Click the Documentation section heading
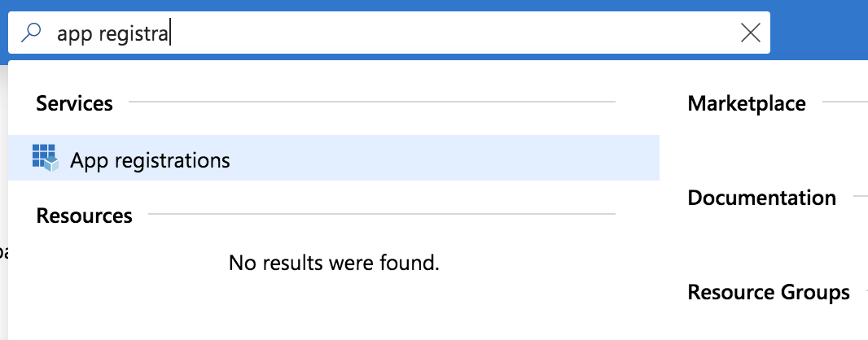Image resolution: width=868 pixels, height=340 pixels. tap(761, 198)
